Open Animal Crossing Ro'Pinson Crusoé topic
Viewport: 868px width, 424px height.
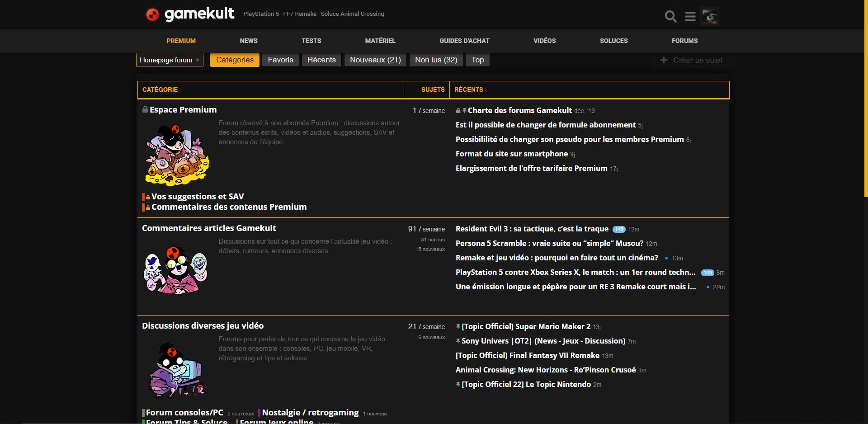click(546, 370)
